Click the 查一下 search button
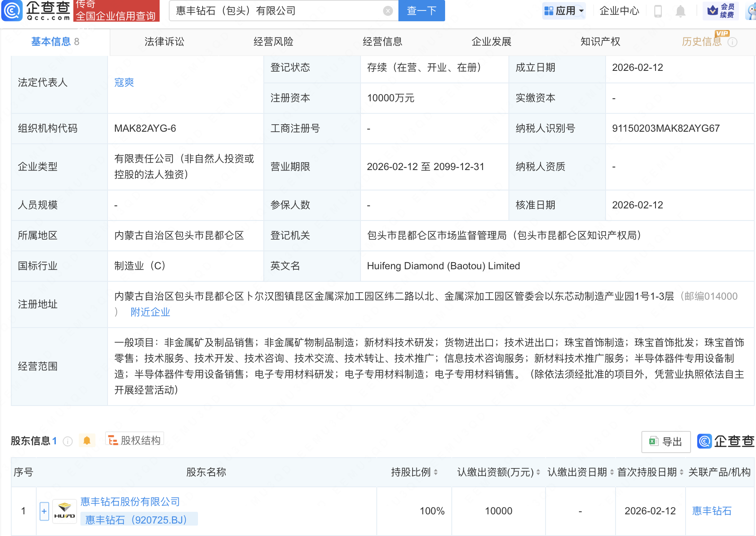The image size is (756, 536). pyautogui.click(x=421, y=11)
